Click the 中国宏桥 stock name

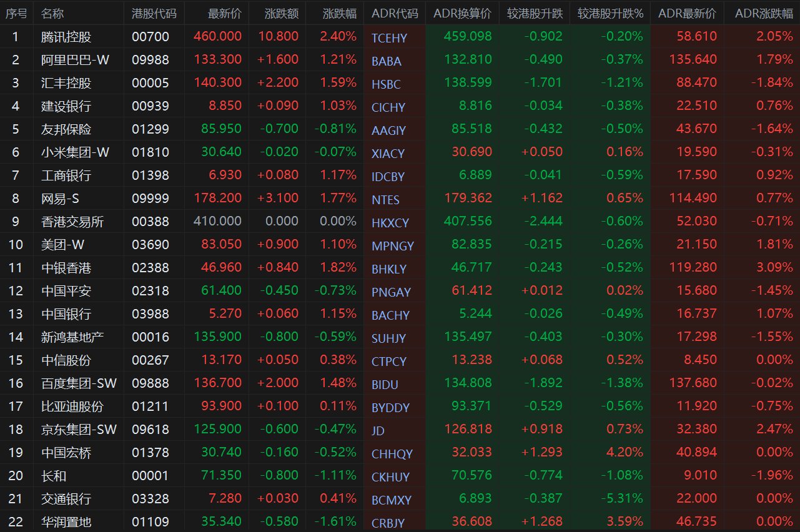click(x=66, y=453)
